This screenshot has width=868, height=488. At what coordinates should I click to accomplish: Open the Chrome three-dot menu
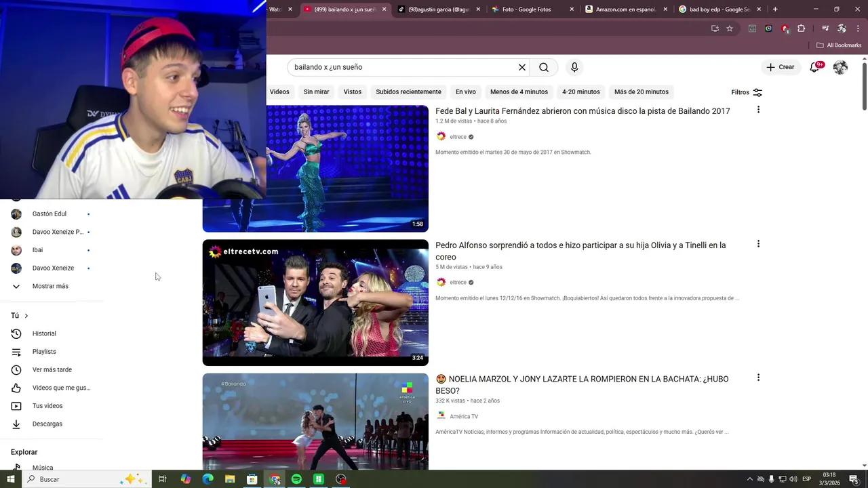858,28
